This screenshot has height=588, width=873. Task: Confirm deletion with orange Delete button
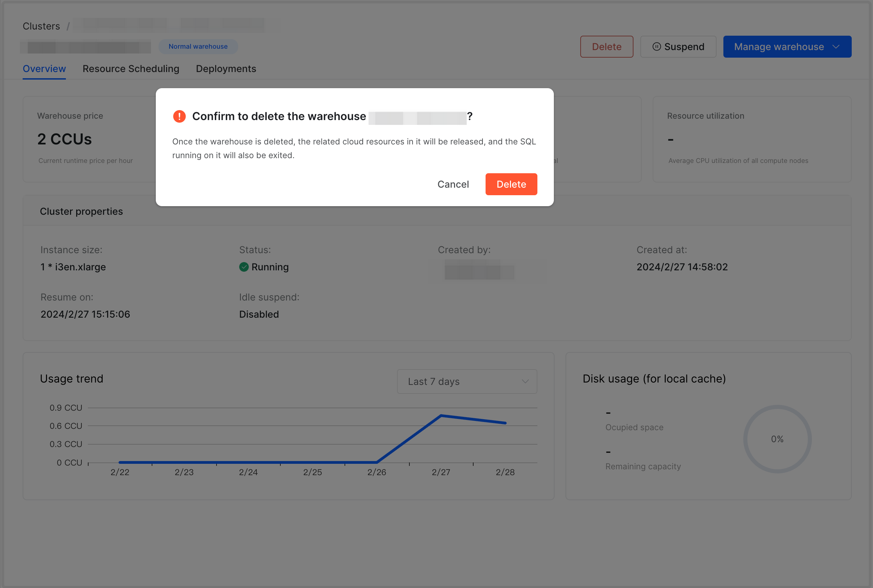pyautogui.click(x=511, y=184)
